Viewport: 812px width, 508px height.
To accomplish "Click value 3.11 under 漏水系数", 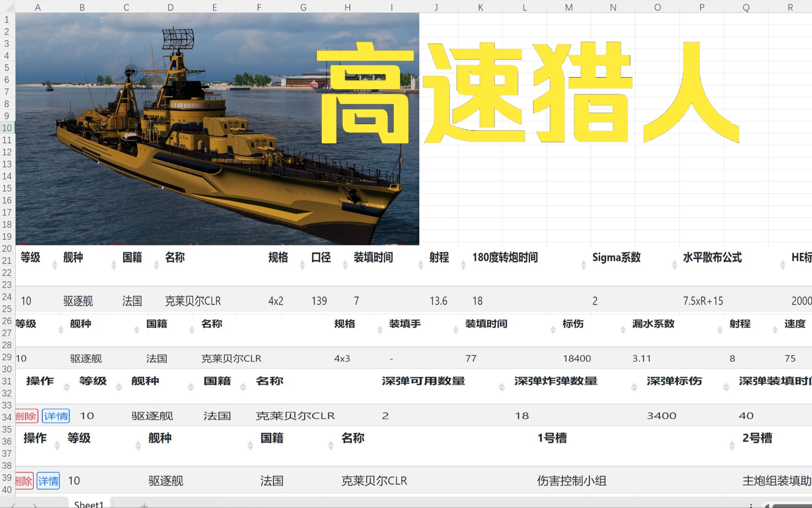I will [x=642, y=358].
